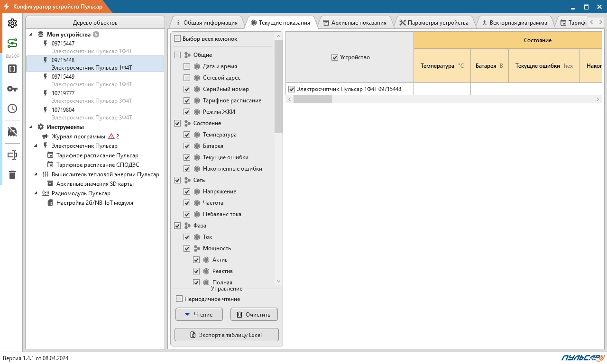Viewport: 607px width, 364px height.
Task: Click the table scrollbar right arrow
Action: point(598,99)
